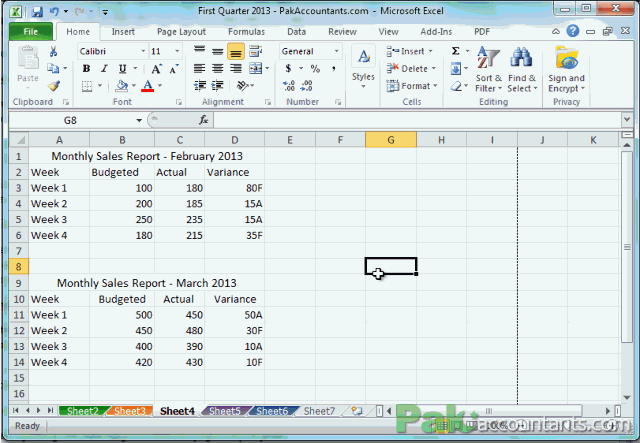The height and width of the screenshot is (443, 640).
Task: Click Merge & Center icon
Action: (x=256, y=69)
